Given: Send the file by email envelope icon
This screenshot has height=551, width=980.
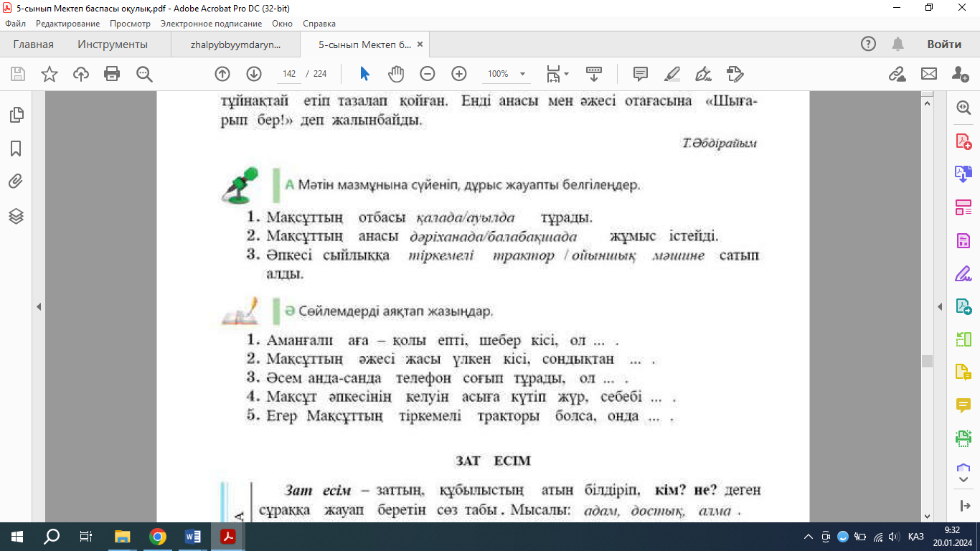Looking at the screenshot, I should coord(929,74).
